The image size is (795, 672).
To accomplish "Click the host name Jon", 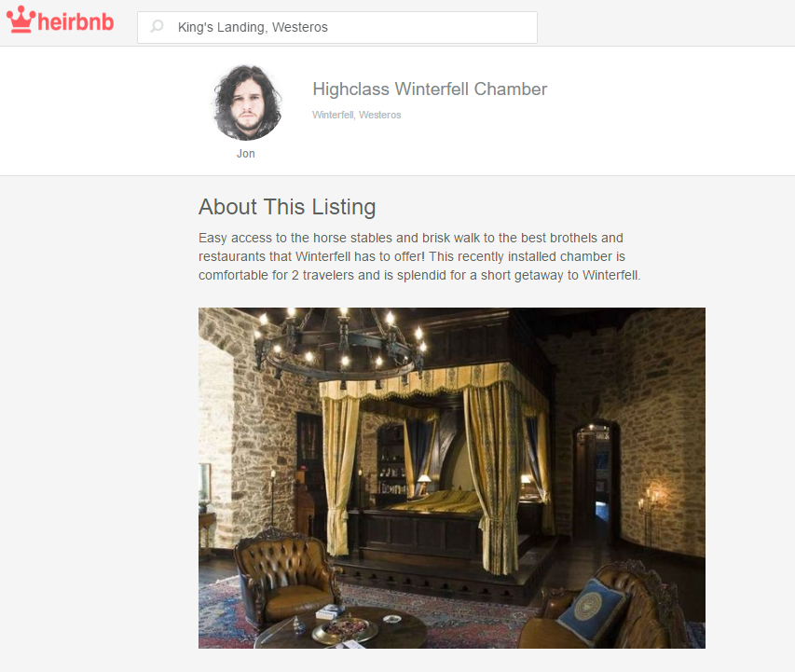I will pos(246,154).
